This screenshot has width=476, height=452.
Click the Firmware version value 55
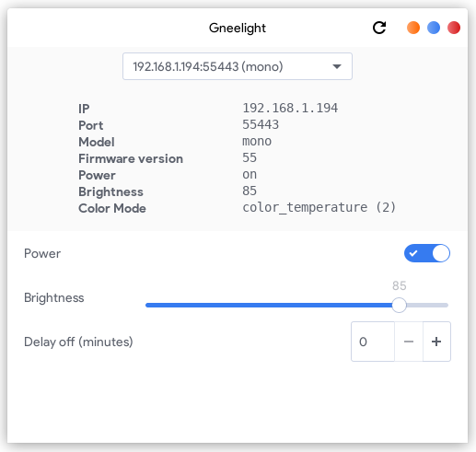coord(250,157)
